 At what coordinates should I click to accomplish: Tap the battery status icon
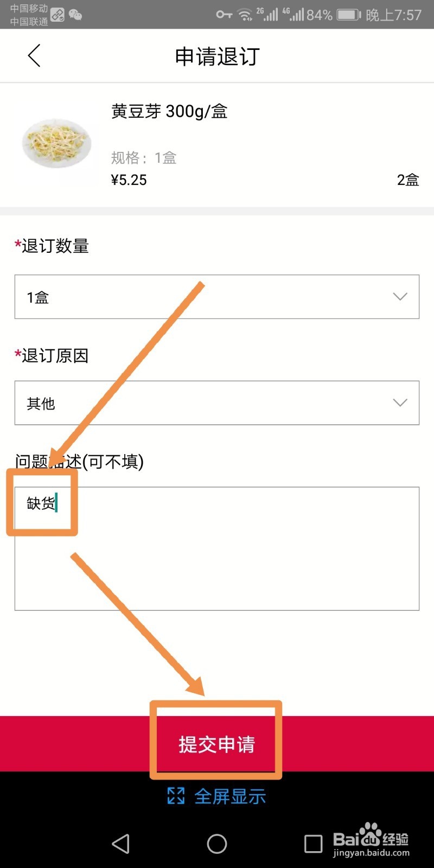point(349,15)
